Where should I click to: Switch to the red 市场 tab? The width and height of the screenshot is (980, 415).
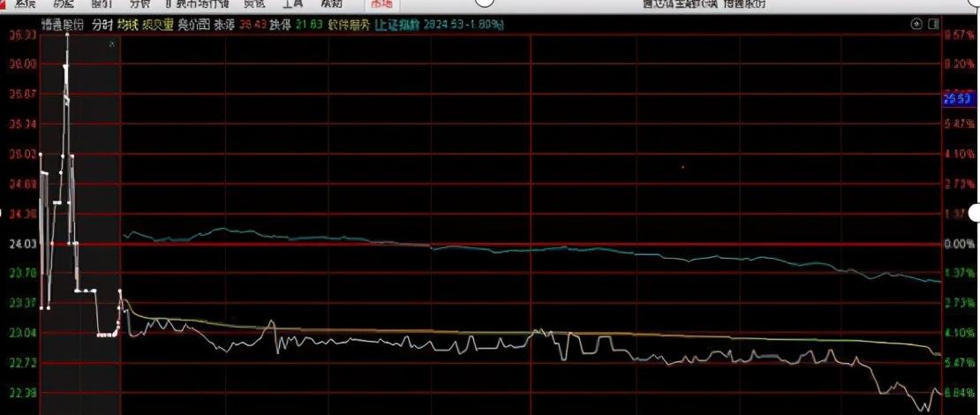382,4
